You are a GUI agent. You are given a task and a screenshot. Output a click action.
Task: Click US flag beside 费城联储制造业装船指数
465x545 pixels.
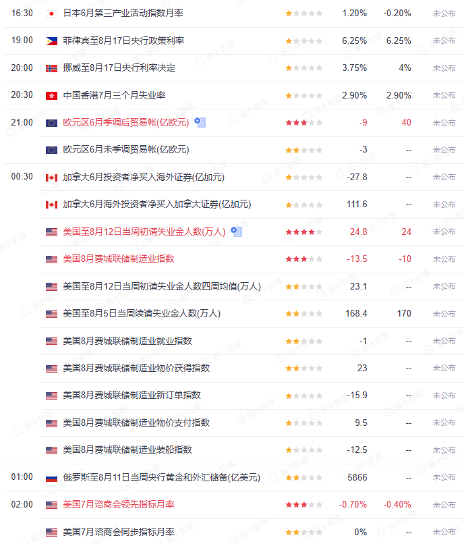(x=51, y=450)
